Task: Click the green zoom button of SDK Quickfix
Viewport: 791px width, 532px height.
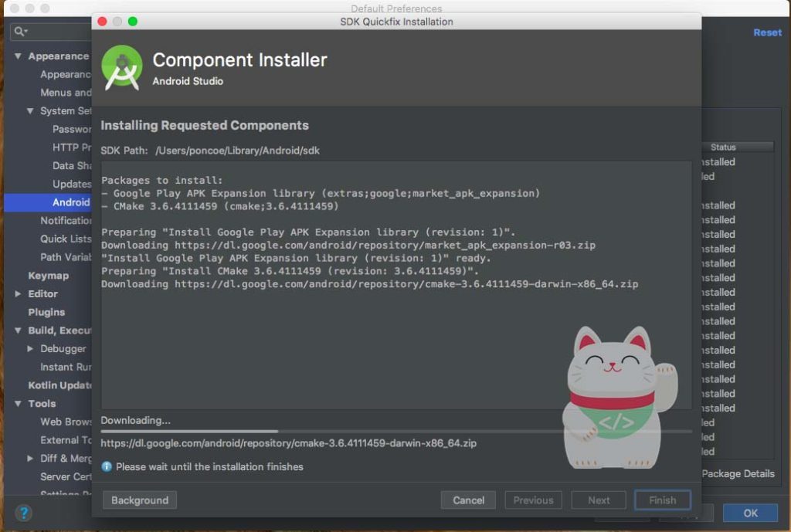Action: tap(133, 22)
